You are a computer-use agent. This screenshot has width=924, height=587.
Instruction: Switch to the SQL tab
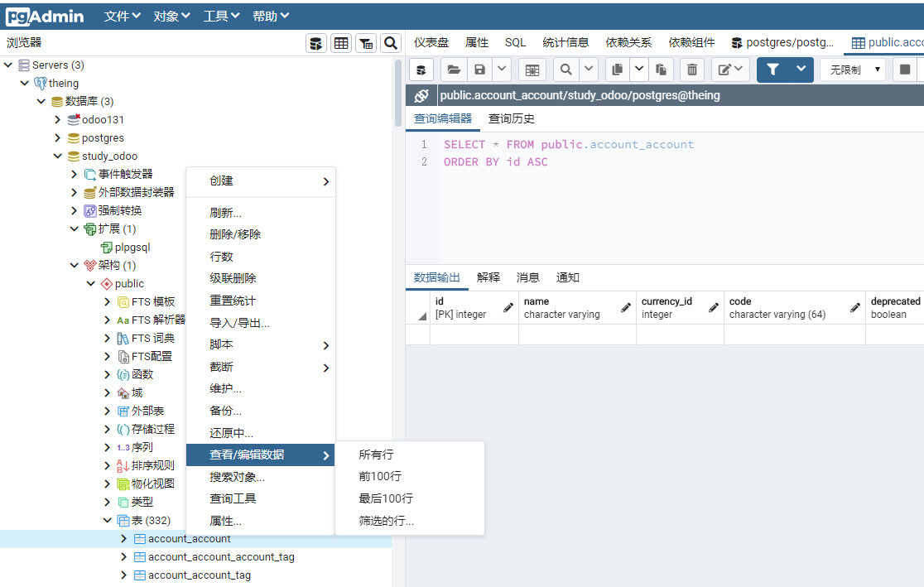[515, 42]
